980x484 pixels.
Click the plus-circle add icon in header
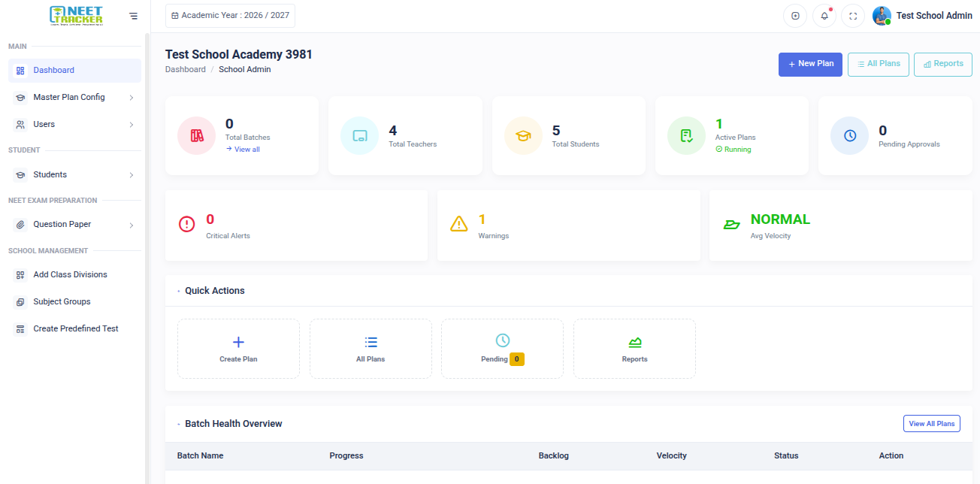click(x=795, y=16)
